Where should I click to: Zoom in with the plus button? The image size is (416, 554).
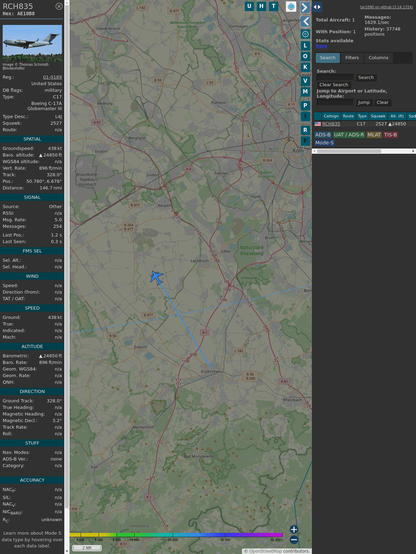click(x=294, y=529)
